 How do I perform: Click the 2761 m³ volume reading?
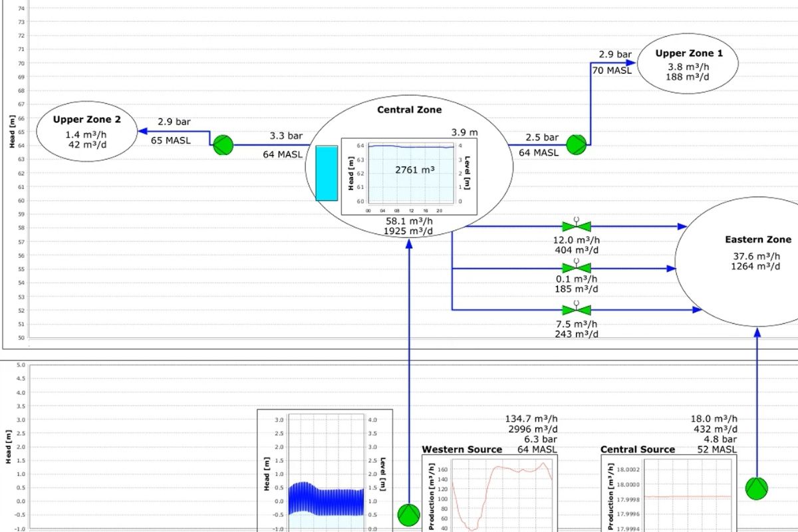[x=415, y=170]
